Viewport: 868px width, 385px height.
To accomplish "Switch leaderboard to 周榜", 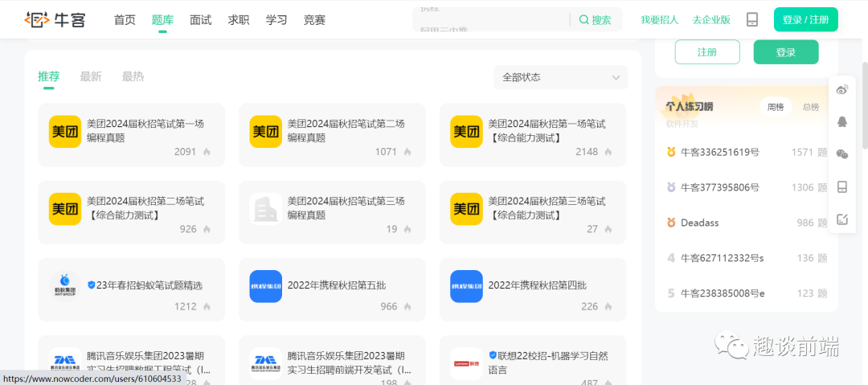I will click(775, 107).
